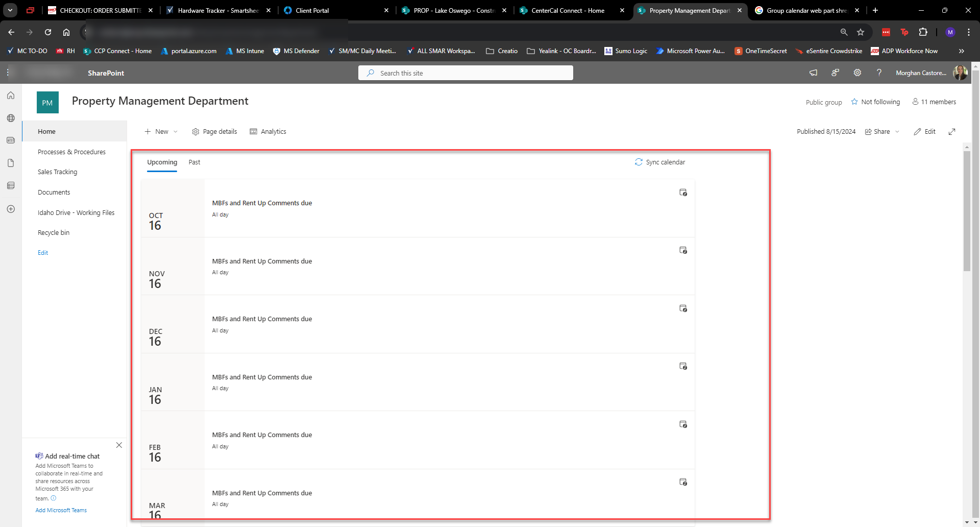Click the Create plus icon in left rail
This screenshot has width=980, height=527.
click(11, 209)
